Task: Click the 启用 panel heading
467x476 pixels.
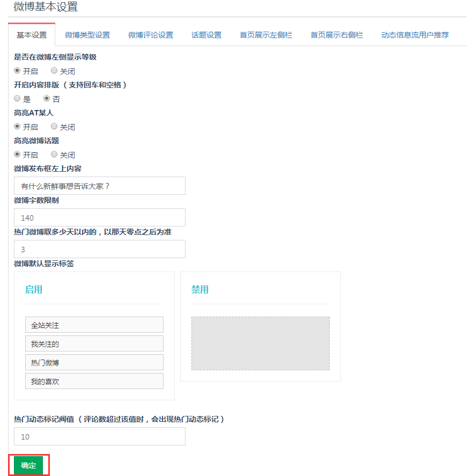Action: (34, 289)
